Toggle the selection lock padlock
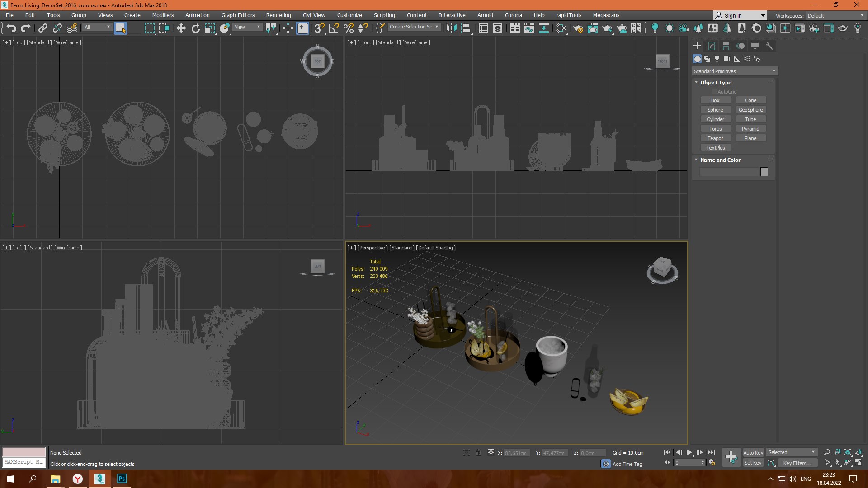Viewport: 868px width, 488px height. coord(479,452)
